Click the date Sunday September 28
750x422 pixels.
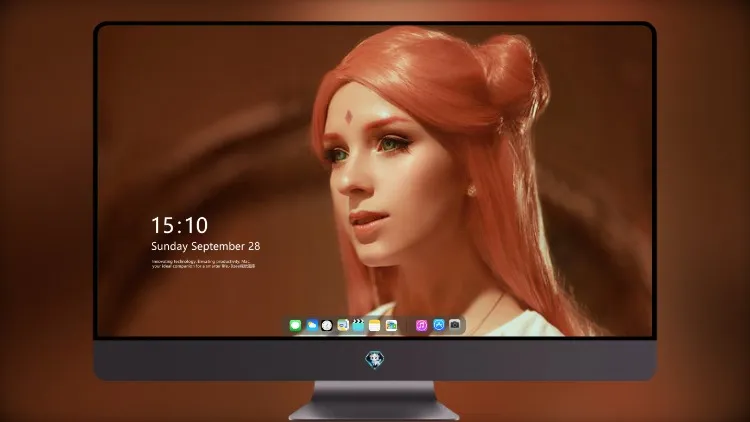206,246
